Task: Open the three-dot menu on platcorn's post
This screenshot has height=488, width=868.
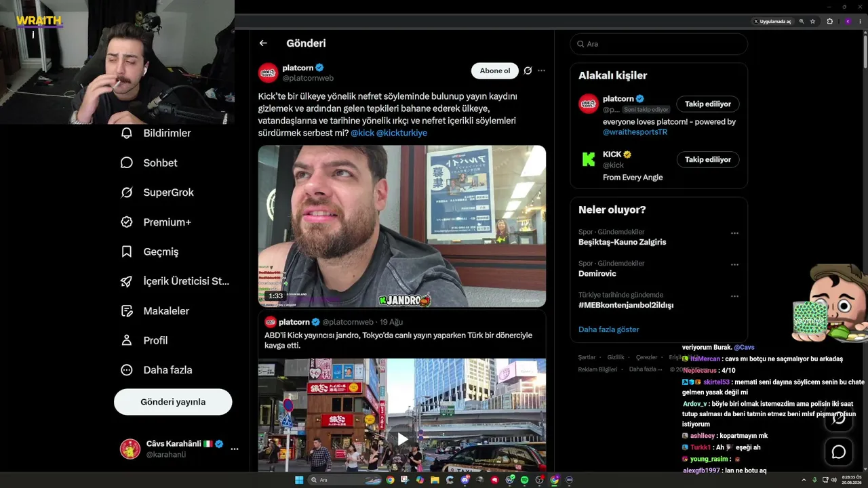Action: [541, 70]
